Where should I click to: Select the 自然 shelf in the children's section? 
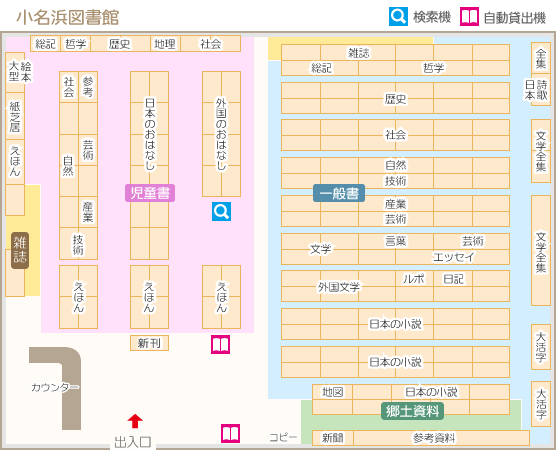click(69, 165)
